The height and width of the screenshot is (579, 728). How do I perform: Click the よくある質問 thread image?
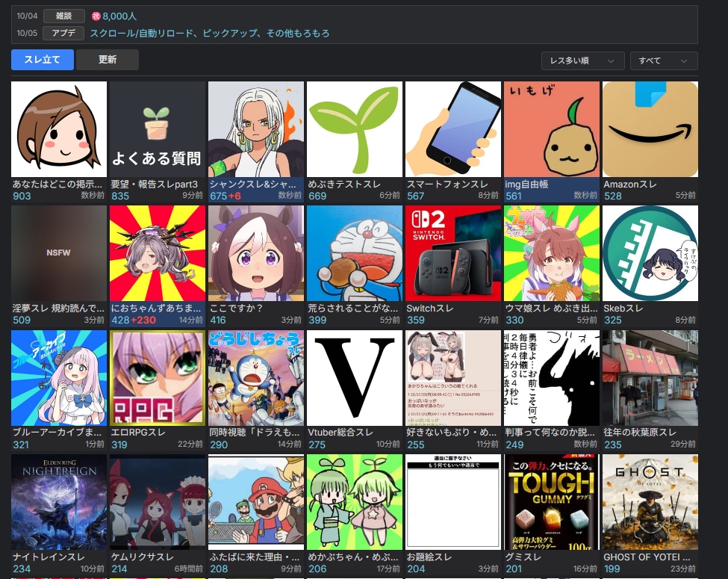[157, 129]
